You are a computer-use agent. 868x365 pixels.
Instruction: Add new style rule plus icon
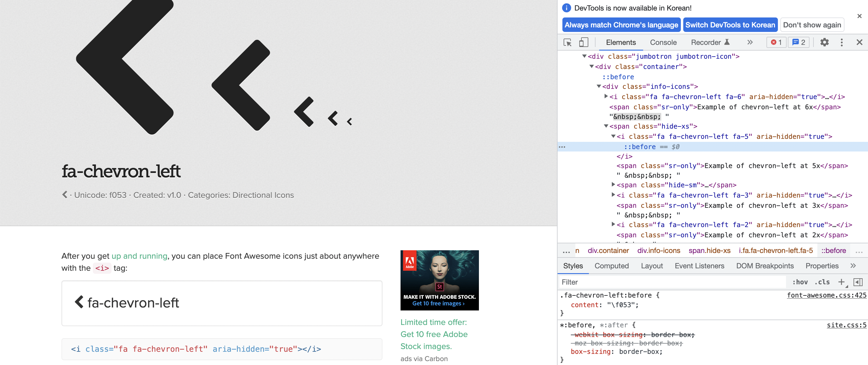(x=841, y=282)
